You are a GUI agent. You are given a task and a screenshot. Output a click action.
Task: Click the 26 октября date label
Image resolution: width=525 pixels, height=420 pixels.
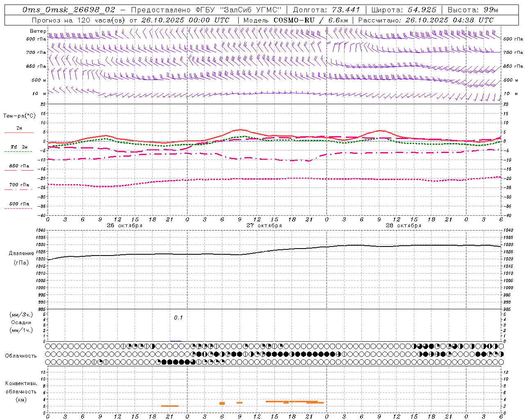click(125, 226)
